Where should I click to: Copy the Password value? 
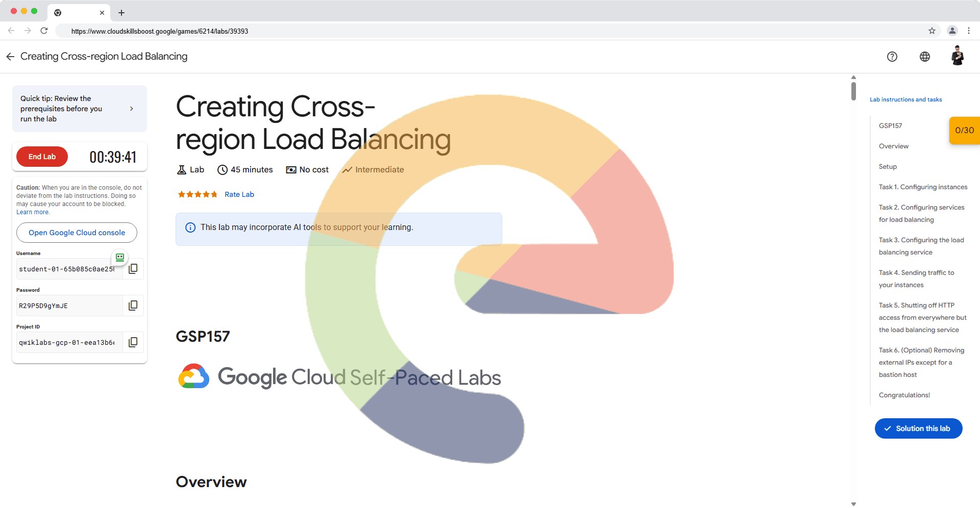pos(133,306)
